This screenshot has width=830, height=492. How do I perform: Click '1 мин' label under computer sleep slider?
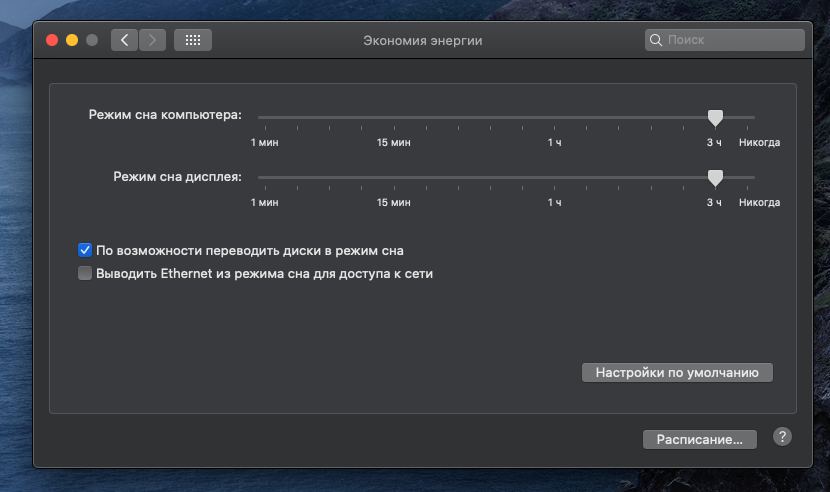[x=265, y=142]
